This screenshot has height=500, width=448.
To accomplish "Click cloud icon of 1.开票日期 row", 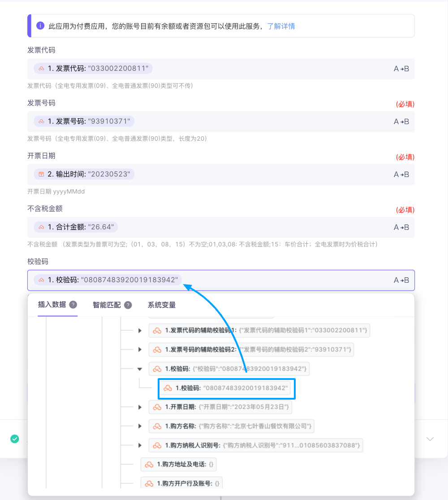I will (x=157, y=407).
